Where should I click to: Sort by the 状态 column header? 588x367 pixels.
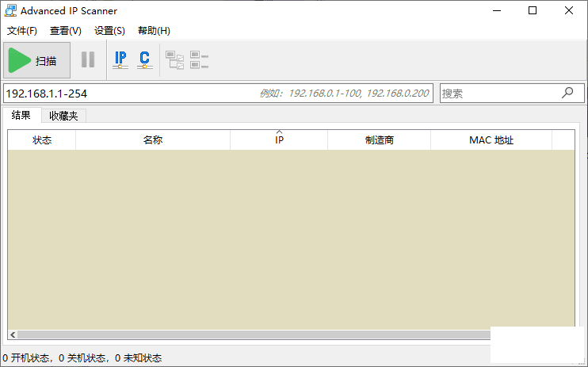(x=42, y=140)
